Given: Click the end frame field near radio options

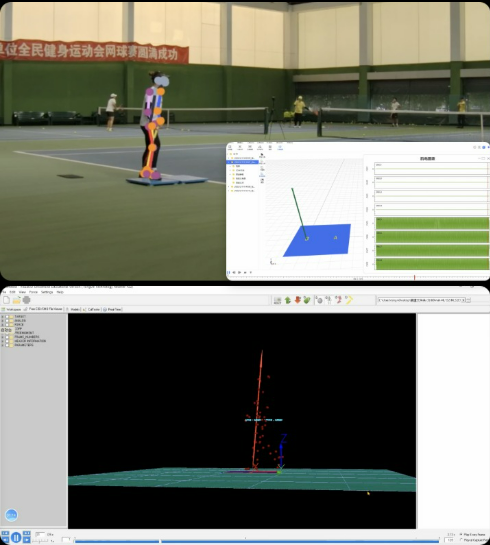Looking at the screenshot, I should 449,540.
